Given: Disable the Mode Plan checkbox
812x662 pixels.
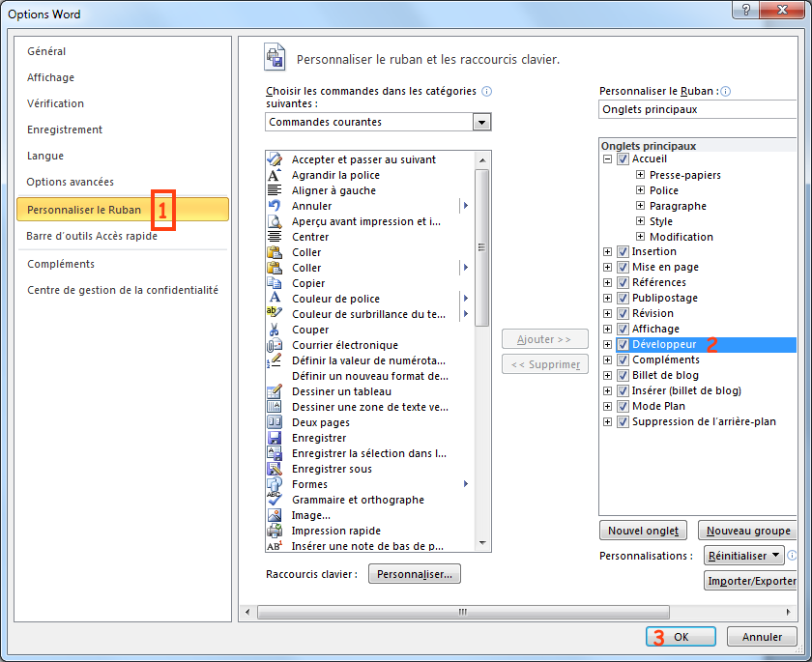Looking at the screenshot, I should tap(623, 406).
